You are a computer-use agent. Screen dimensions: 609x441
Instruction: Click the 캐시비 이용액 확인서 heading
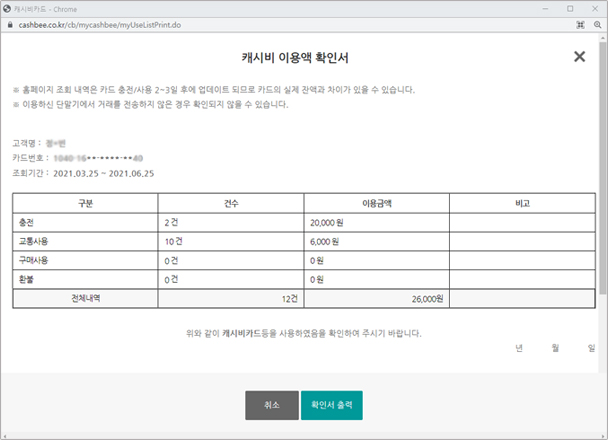coord(295,58)
